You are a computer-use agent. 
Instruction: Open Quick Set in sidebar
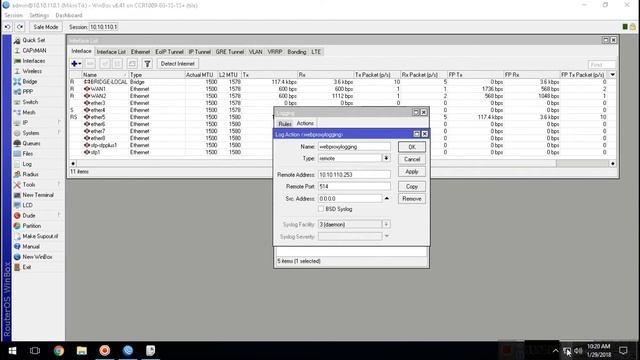(x=33, y=40)
